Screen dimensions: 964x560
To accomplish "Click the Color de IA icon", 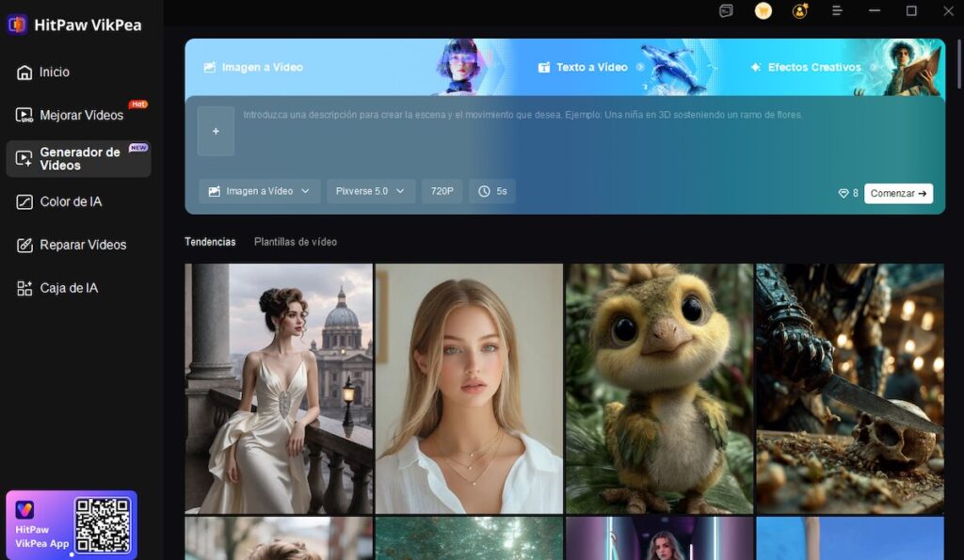I will (24, 201).
